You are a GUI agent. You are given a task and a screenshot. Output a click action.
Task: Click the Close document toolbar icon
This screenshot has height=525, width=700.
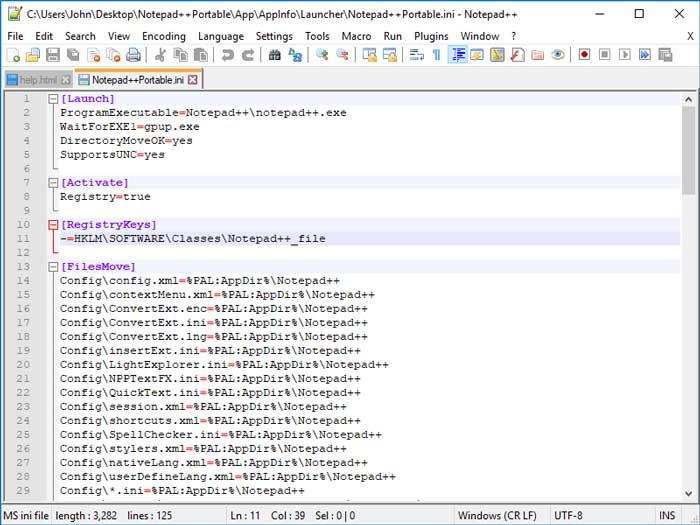click(x=94, y=55)
